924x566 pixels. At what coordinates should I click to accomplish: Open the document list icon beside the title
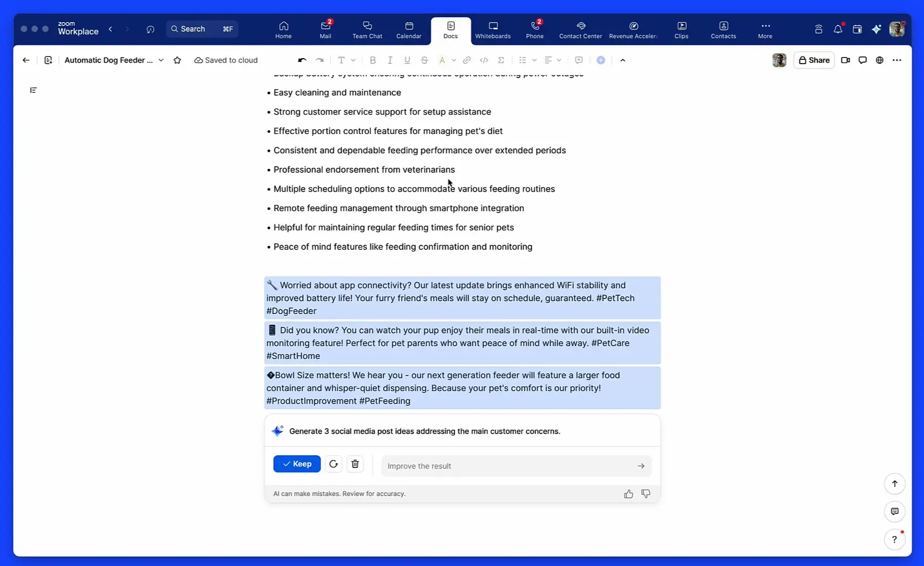[x=48, y=60]
